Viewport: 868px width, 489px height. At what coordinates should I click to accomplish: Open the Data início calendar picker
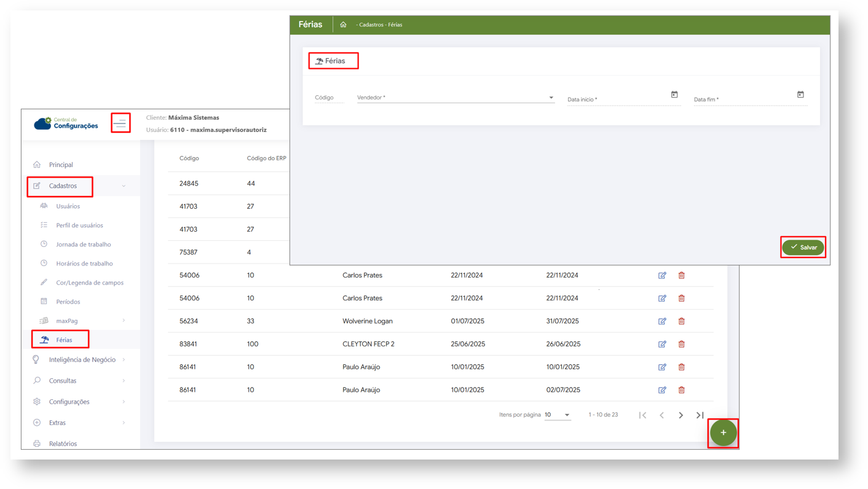pyautogui.click(x=674, y=95)
